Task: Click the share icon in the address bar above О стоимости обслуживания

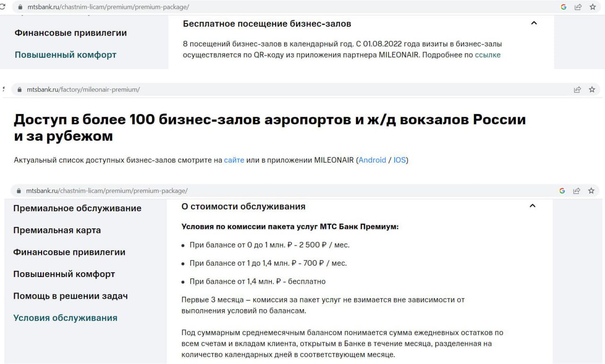Action: pos(576,191)
